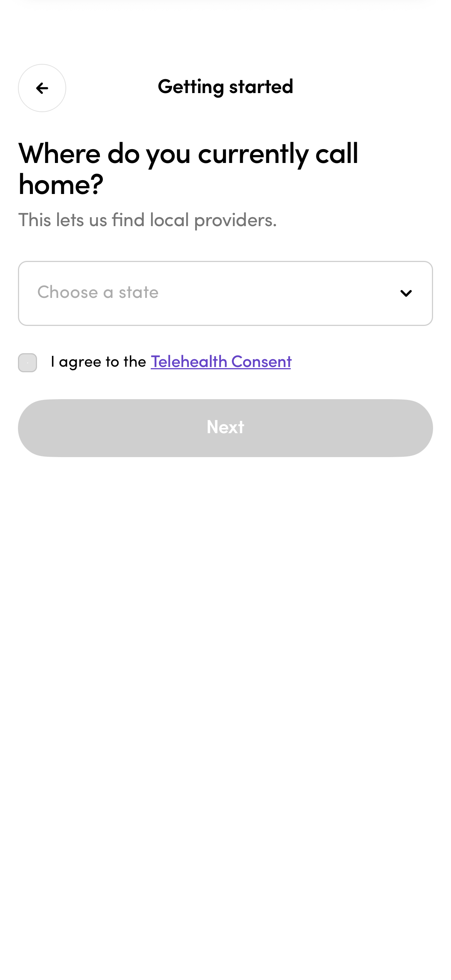Image resolution: width=451 pixels, height=980 pixels.
Task: Open the Choose a state dropdown
Action: 225,293
